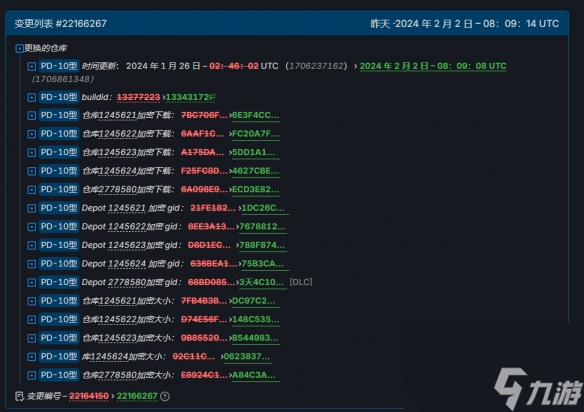This screenshot has width=584, height=412.
Task: Click old hash 6AAF1C... value
Action: [202, 134]
